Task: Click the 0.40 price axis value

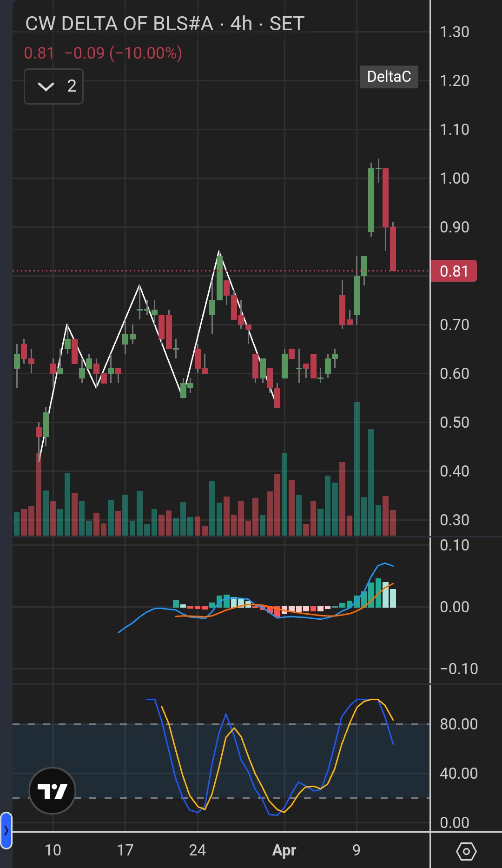Action: 455,471
